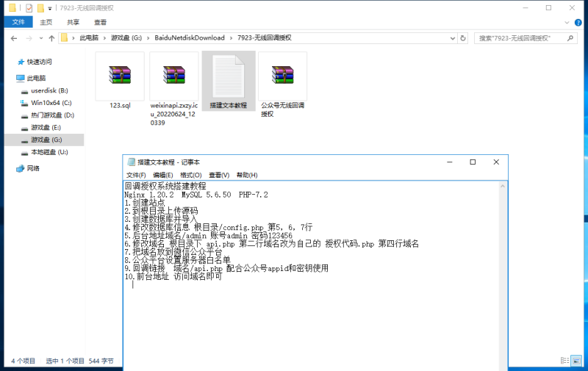Click the quick access new folder icon
Screen dimensions: 588x371
coord(40,8)
